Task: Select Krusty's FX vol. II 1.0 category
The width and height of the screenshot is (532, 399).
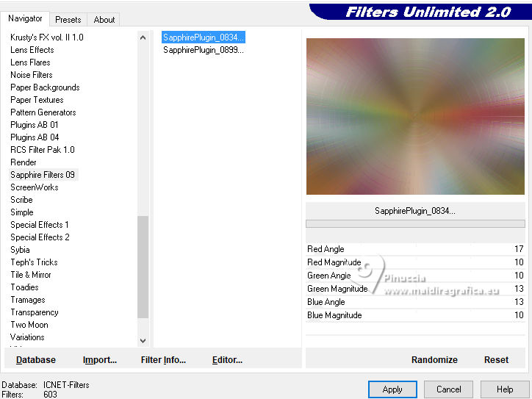Action: point(47,37)
